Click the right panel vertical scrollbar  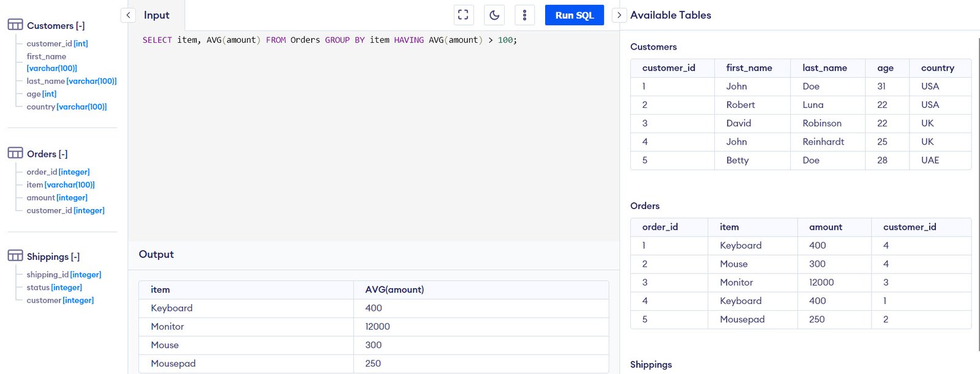click(978, 194)
